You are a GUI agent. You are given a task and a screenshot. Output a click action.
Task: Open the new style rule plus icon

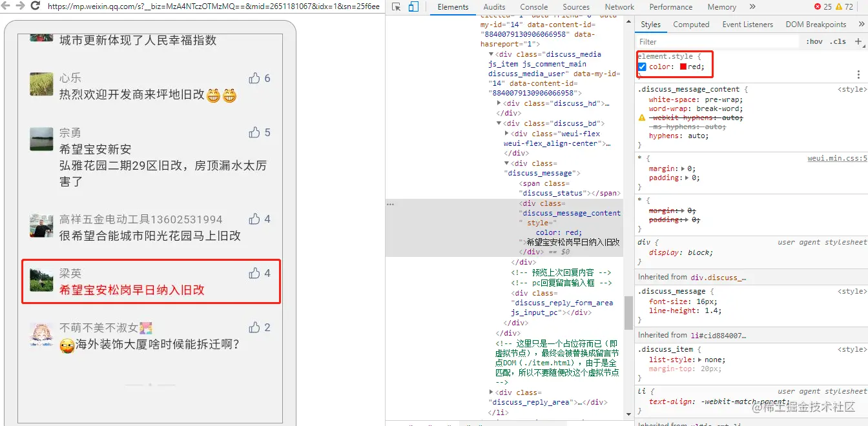click(860, 41)
